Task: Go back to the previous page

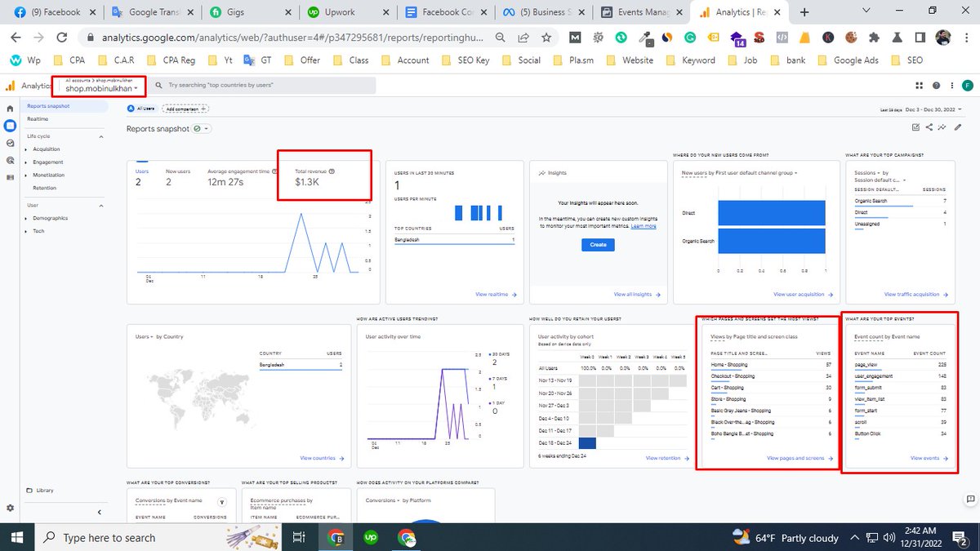Action: click(17, 38)
